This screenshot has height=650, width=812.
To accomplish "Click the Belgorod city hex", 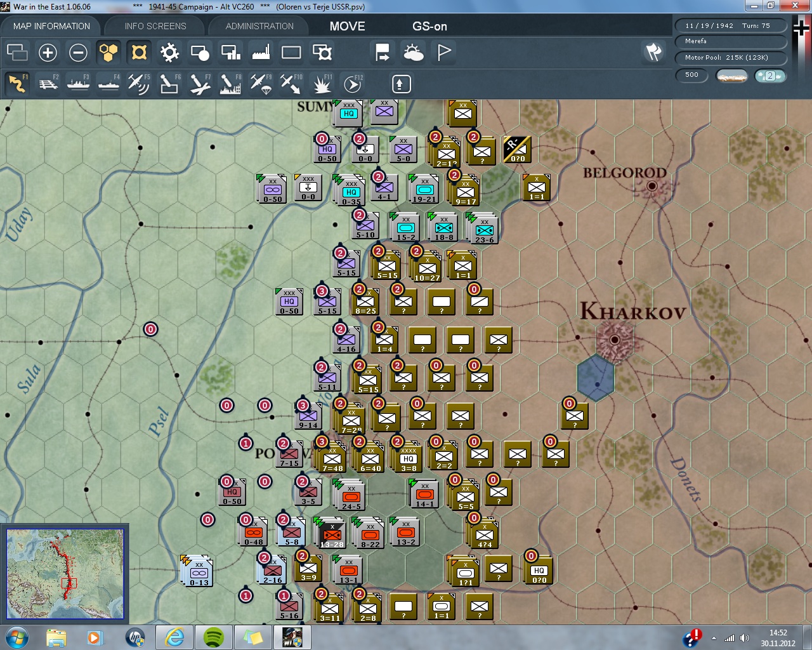I will pos(652,186).
